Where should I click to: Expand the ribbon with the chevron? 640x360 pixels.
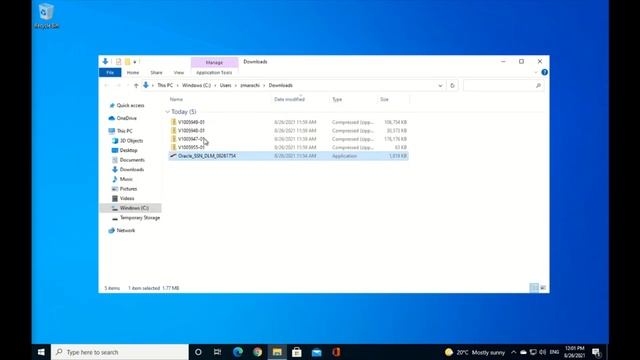536,73
